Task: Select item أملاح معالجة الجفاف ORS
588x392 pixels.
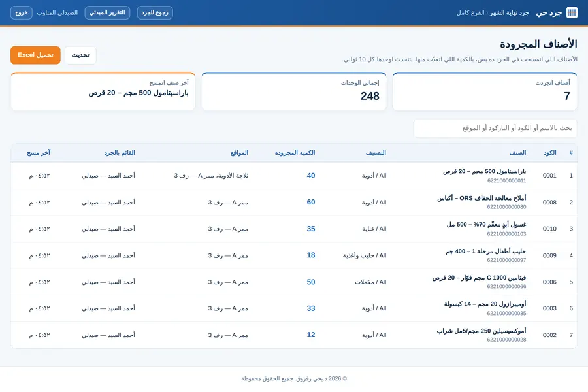Action: point(482,198)
